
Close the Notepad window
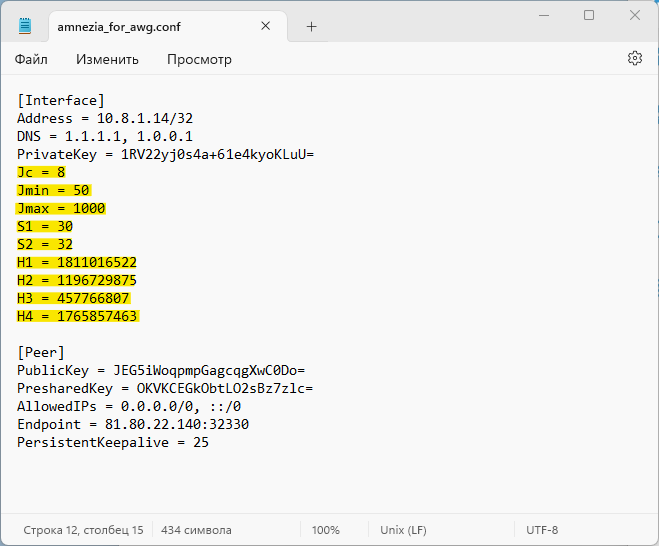tap(634, 15)
